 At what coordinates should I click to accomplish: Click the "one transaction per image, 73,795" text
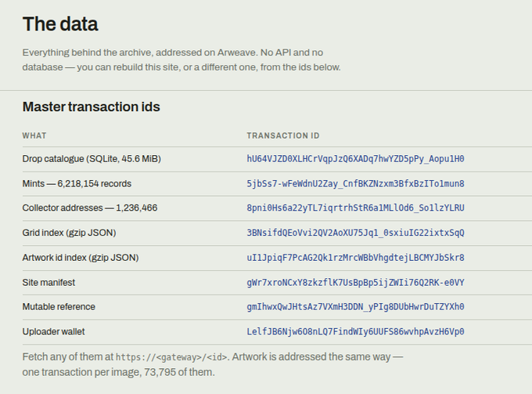[99, 372]
